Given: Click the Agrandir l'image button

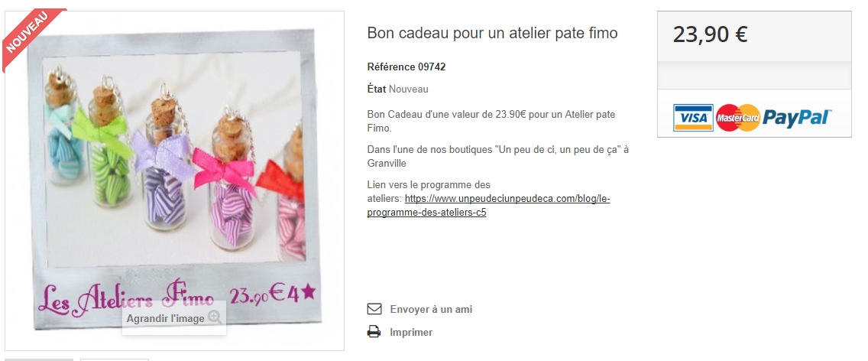Looking at the screenshot, I should pos(173,318).
